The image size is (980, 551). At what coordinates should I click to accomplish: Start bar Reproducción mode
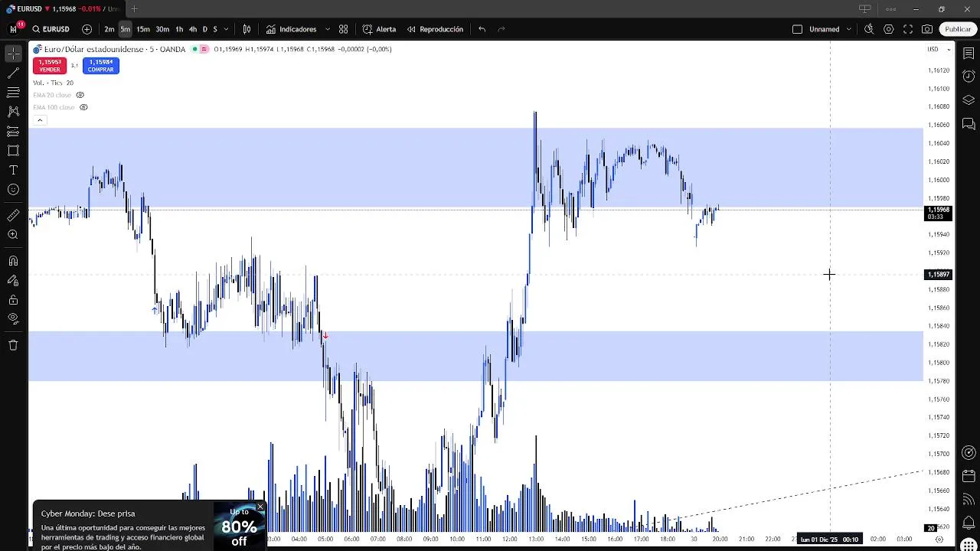point(435,29)
